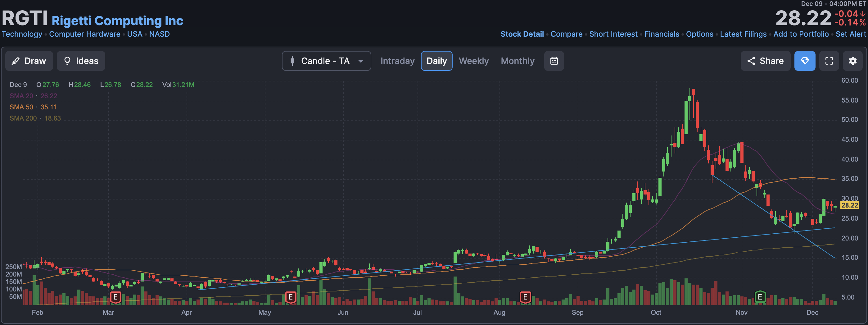Screen dimensions: 868x325
Task: Open the Financials link
Action: [x=662, y=34]
